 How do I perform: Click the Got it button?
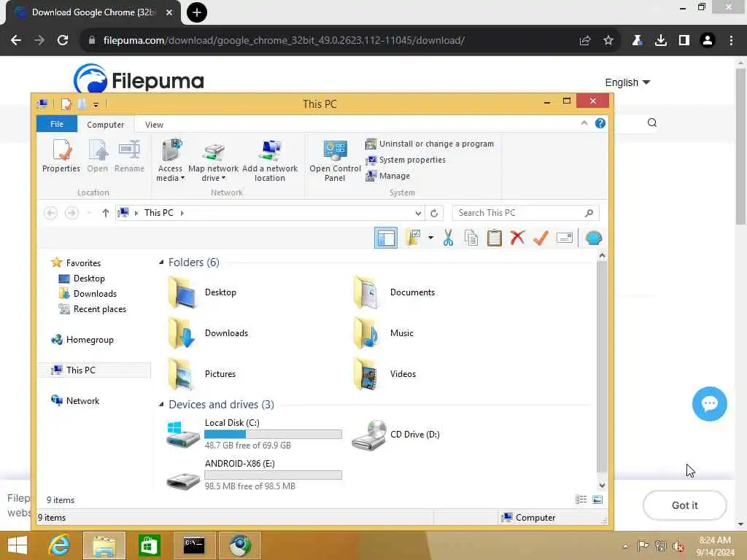684,505
